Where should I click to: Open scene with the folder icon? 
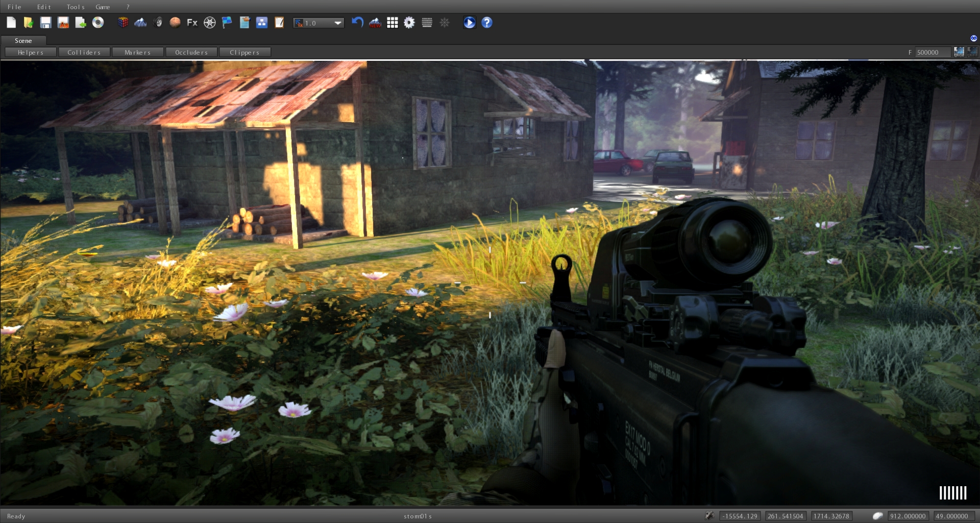click(29, 22)
